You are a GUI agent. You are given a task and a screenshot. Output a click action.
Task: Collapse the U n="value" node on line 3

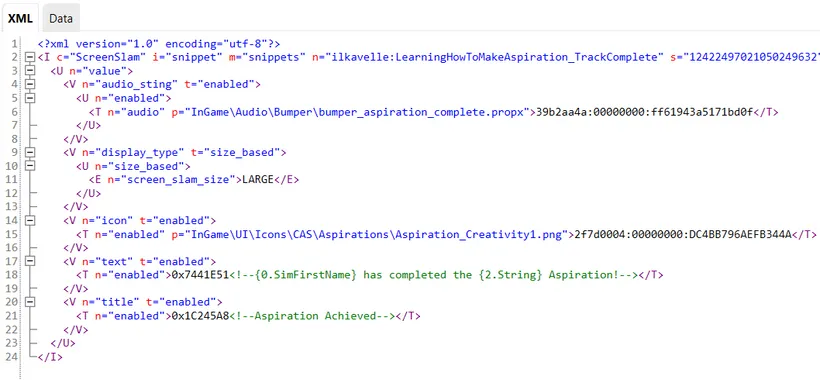pos(30,71)
